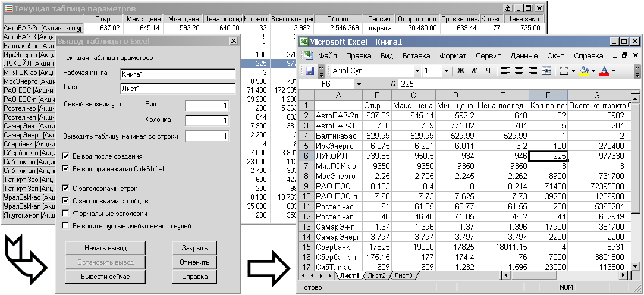Enable "Выводить пустые ячейки вместо нулей"

(x=65, y=226)
